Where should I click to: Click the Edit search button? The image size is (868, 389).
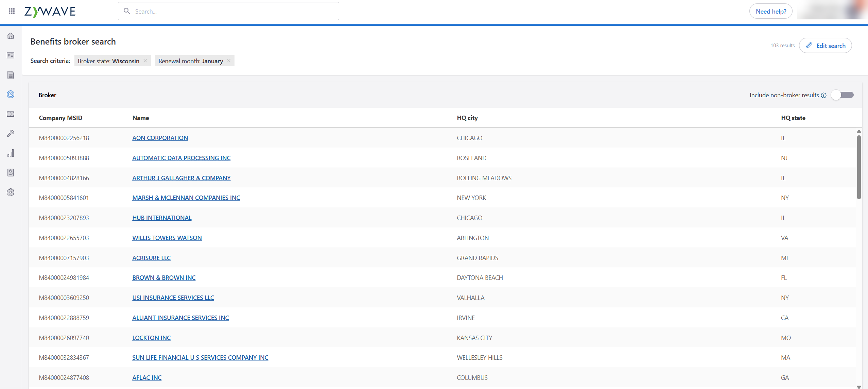point(825,46)
